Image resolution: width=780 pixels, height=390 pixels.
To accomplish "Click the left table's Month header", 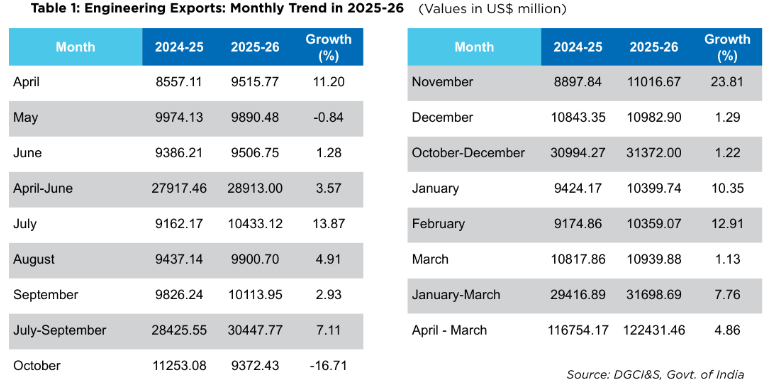I will (x=75, y=47).
